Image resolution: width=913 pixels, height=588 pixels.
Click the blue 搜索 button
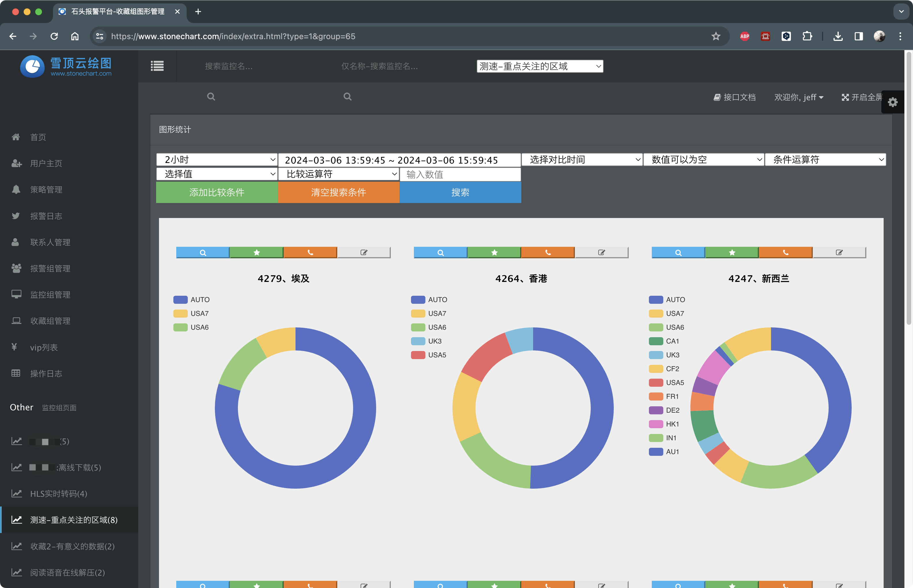pos(460,192)
